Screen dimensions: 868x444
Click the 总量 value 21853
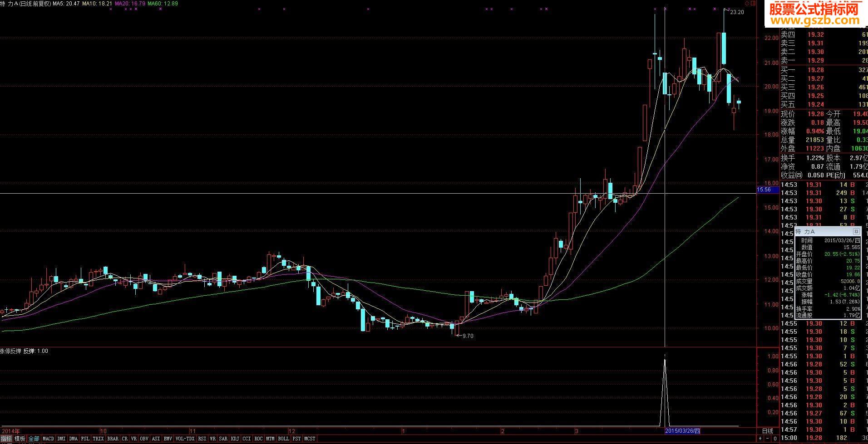click(814, 140)
